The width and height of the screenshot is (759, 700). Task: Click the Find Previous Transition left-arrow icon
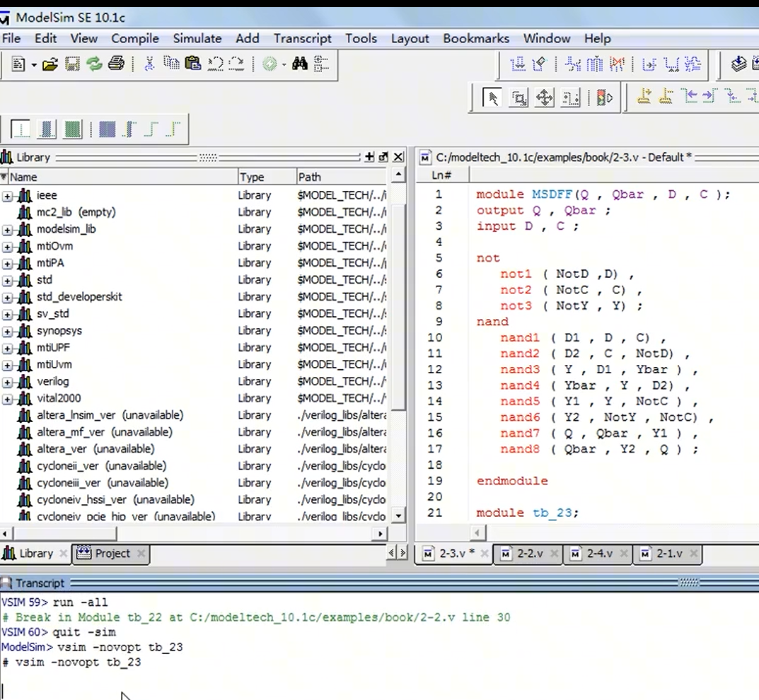[690, 95]
